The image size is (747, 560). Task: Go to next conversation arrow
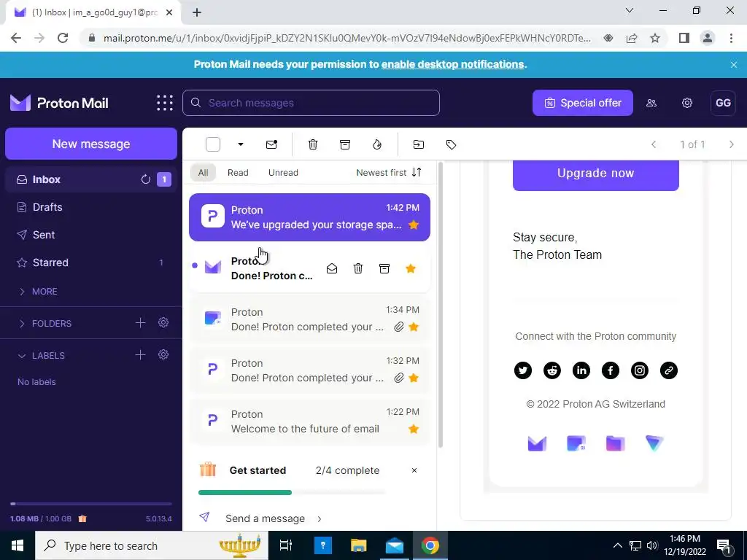(731, 144)
